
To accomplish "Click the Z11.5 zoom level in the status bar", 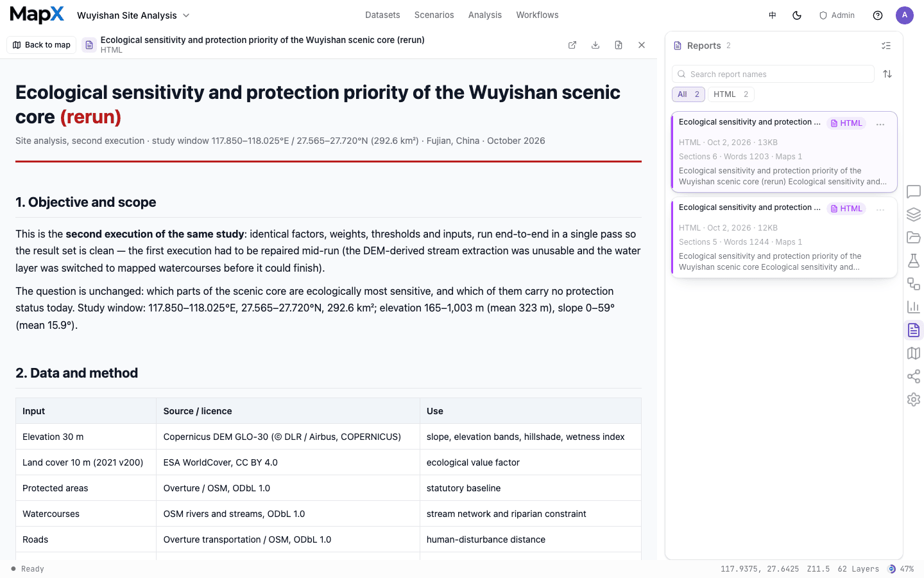I will pos(818,569).
